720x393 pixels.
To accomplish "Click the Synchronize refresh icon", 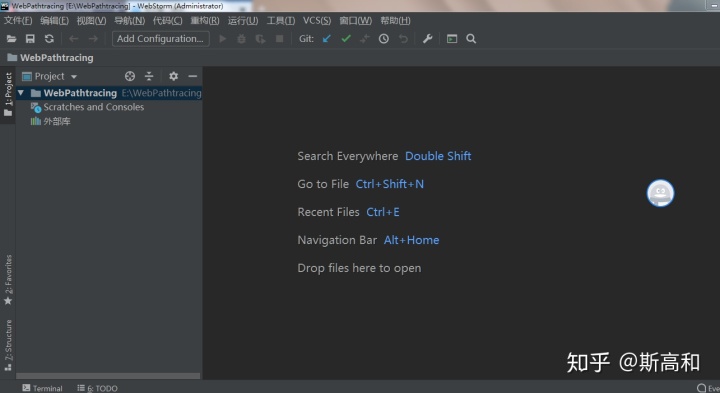I will [49, 39].
